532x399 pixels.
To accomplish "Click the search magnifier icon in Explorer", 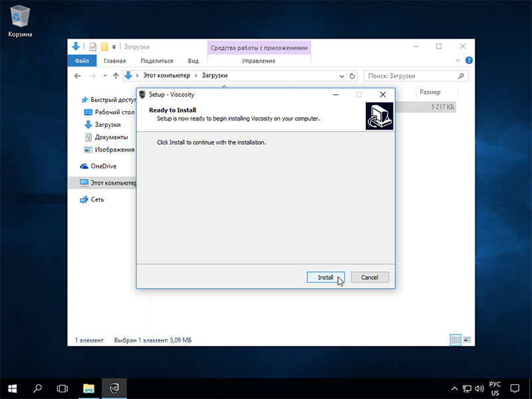I will point(461,76).
